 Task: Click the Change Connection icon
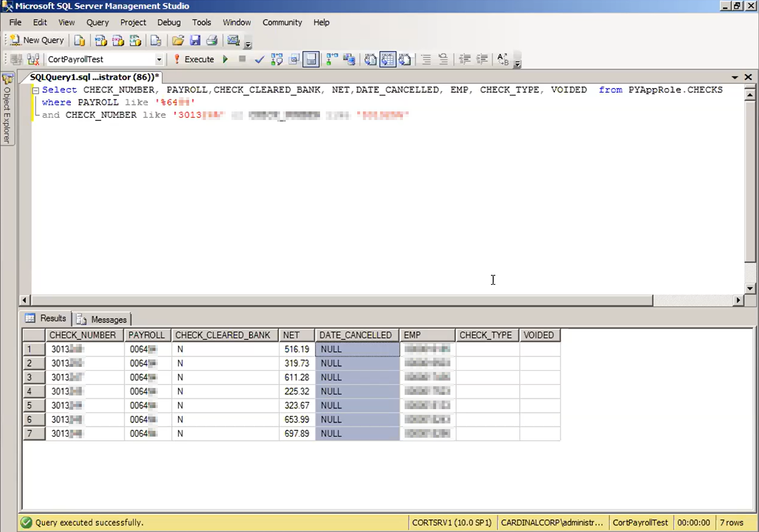33,59
